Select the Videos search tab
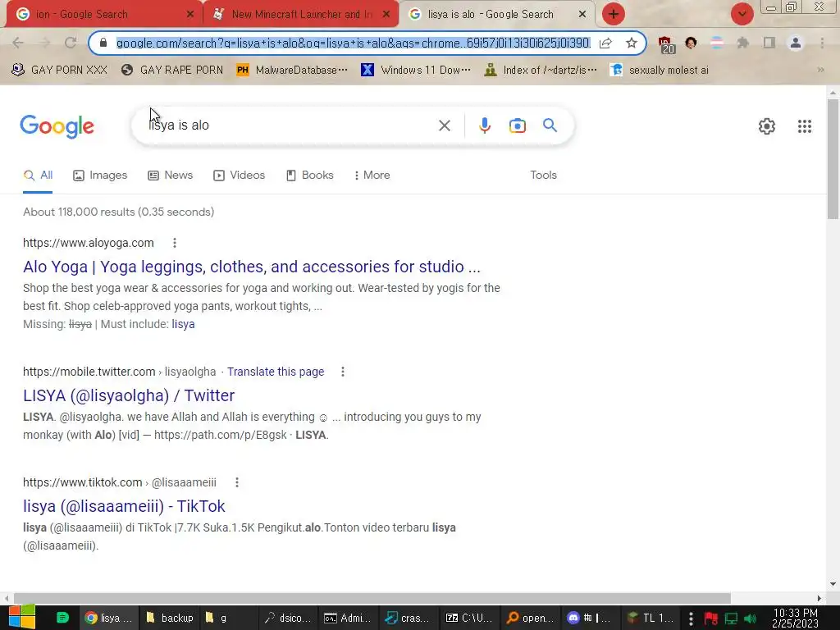This screenshot has width=840, height=630. click(x=239, y=176)
